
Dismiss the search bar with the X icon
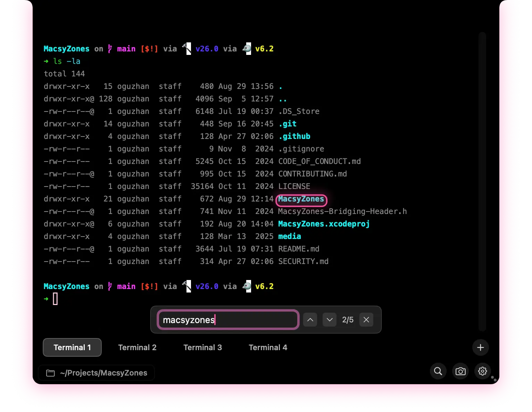coord(366,320)
